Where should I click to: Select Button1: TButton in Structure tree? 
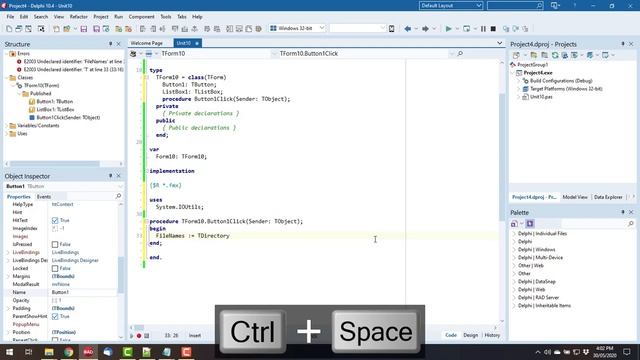point(55,102)
